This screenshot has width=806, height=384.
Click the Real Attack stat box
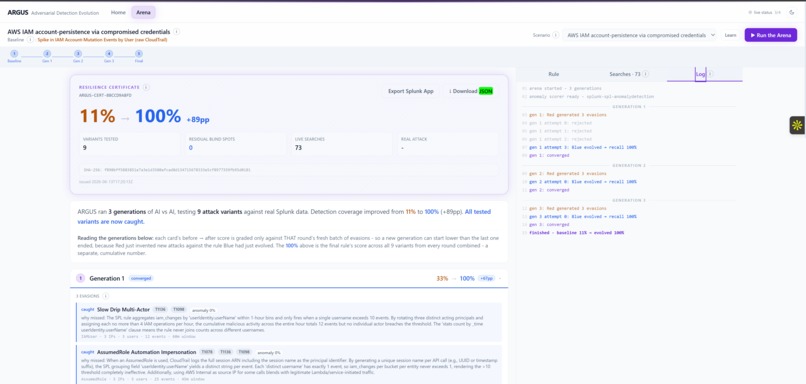click(x=447, y=144)
